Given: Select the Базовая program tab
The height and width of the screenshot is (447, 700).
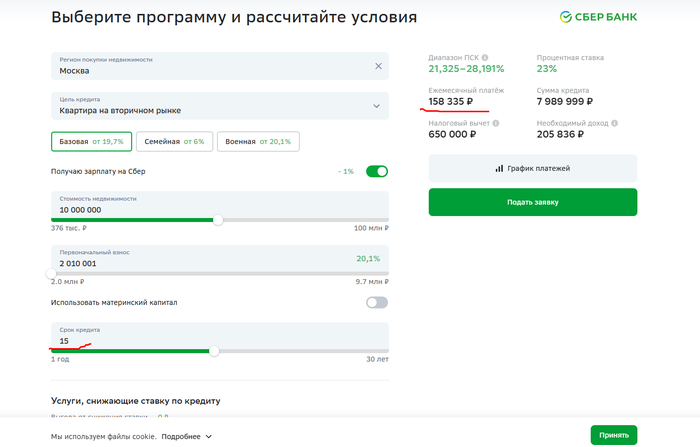Looking at the screenshot, I should tap(90, 142).
